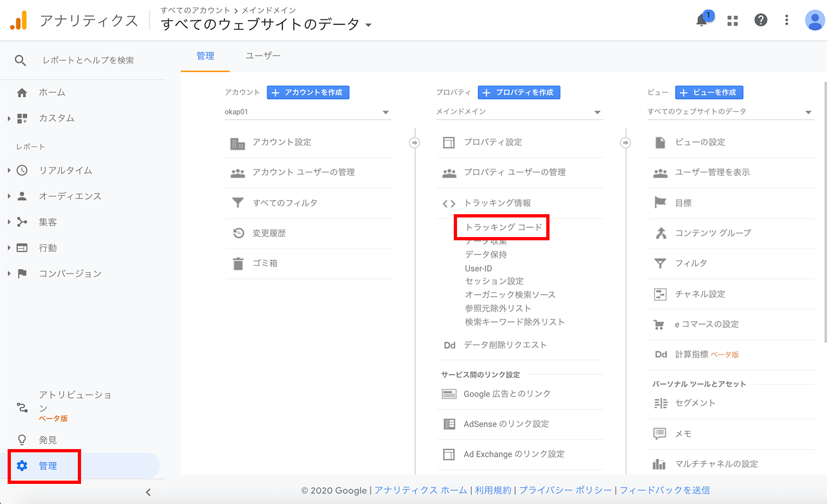Switch to the 管理 tab

tap(205, 56)
